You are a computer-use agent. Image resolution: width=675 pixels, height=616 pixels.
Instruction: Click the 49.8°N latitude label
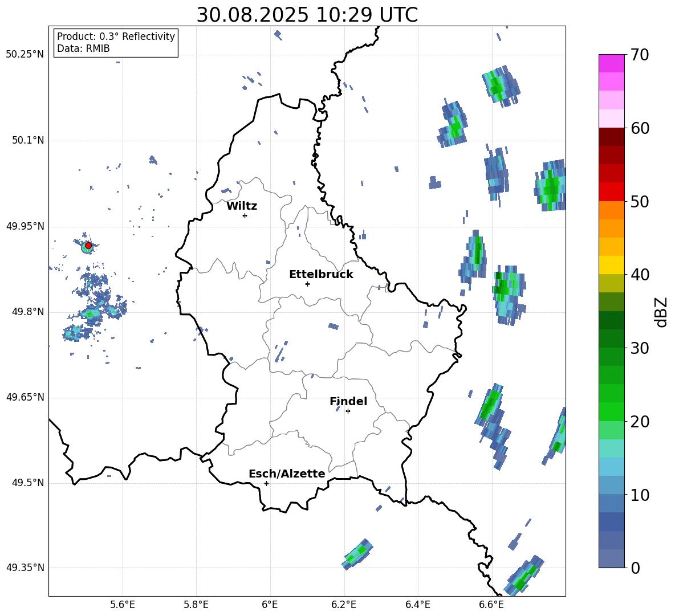28,312
